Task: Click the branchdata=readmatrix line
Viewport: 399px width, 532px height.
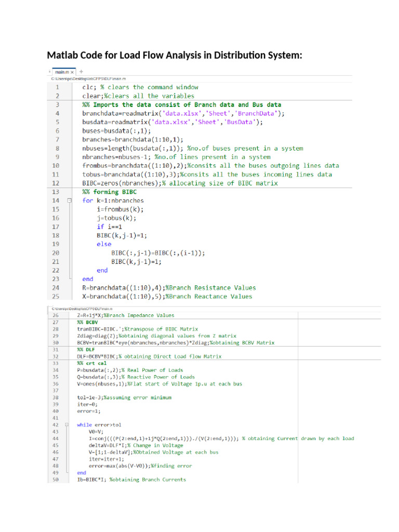Action: [x=183, y=113]
